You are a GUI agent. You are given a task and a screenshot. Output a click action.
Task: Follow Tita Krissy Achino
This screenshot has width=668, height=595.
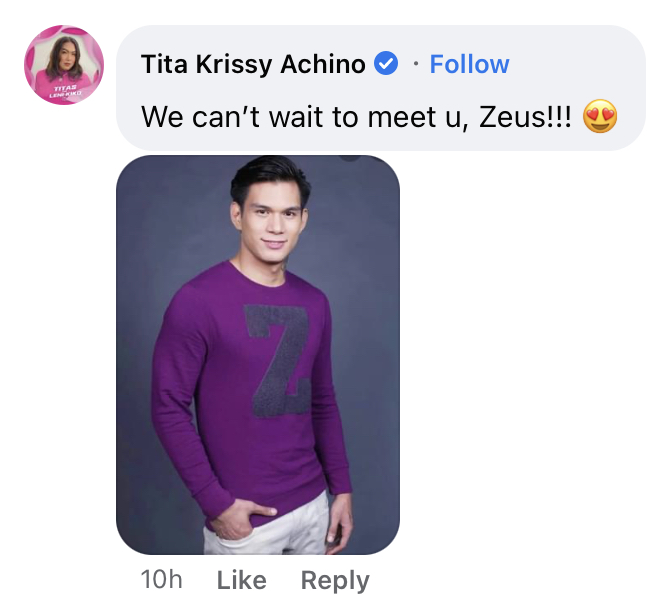pyautogui.click(x=469, y=64)
